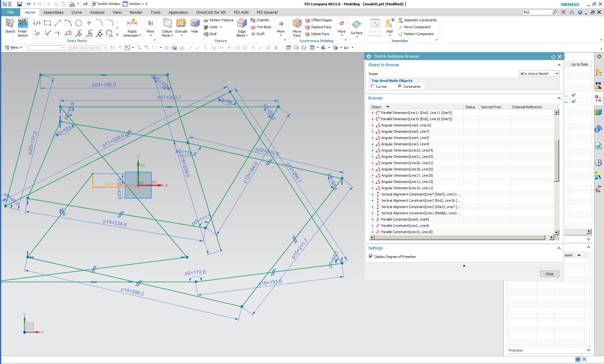Open the Menu dropdown

13,48
